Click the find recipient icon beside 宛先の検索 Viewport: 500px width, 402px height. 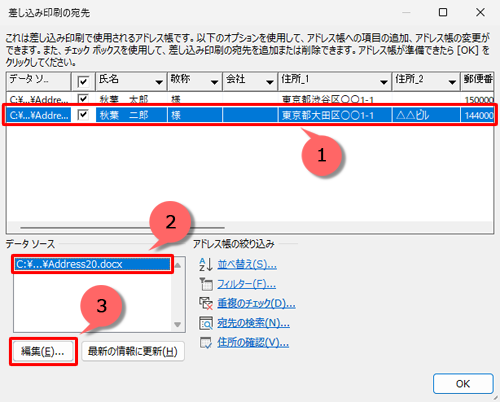tap(206, 323)
